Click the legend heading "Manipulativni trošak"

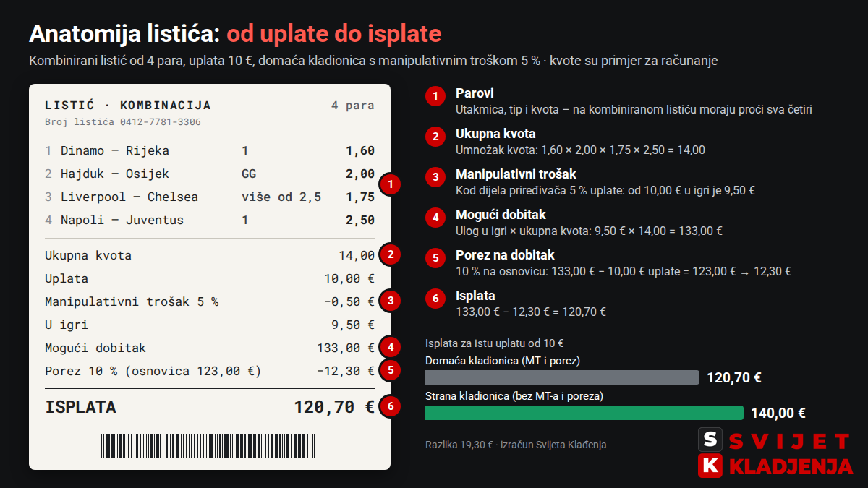(516, 174)
